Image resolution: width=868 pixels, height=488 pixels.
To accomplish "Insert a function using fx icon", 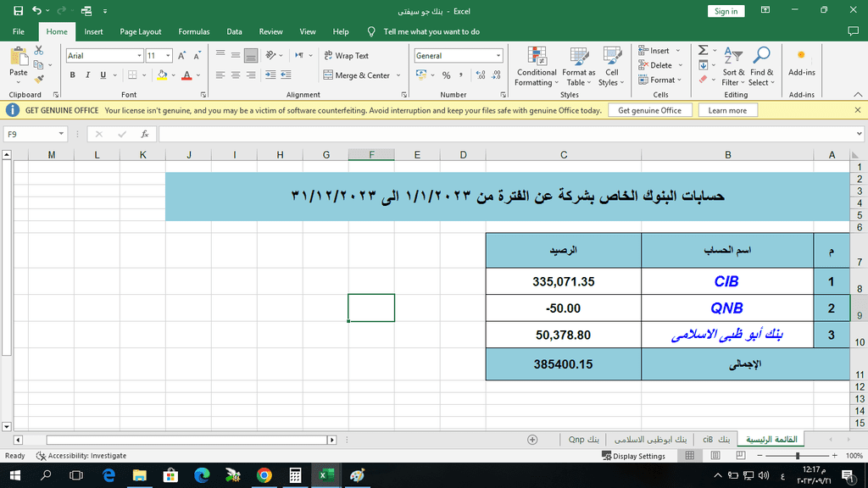I will (144, 134).
